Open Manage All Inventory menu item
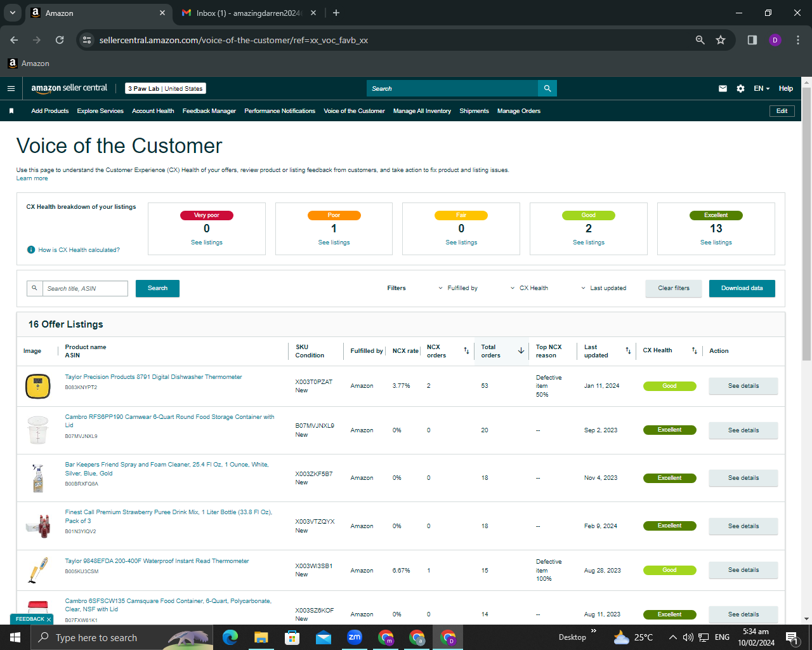 click(x=422, y=111)
